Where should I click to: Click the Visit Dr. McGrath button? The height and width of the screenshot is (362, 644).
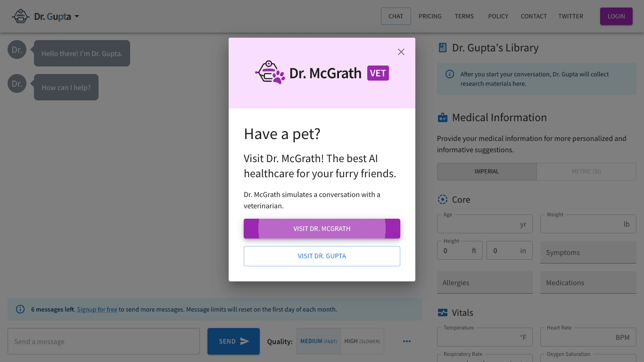click(322, 229)
